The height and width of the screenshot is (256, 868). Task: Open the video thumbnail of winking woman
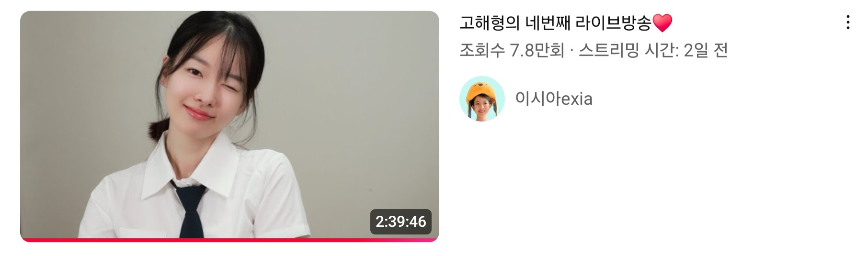coord(229,126)
